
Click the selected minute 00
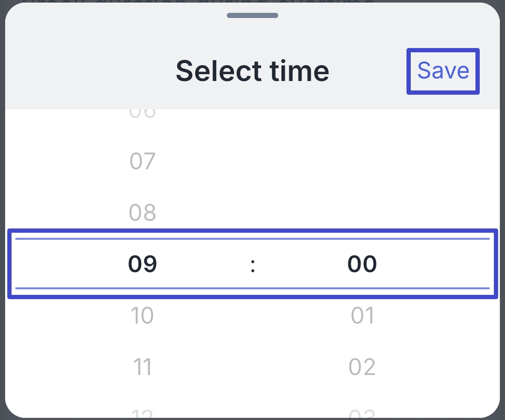click(362, 264)
